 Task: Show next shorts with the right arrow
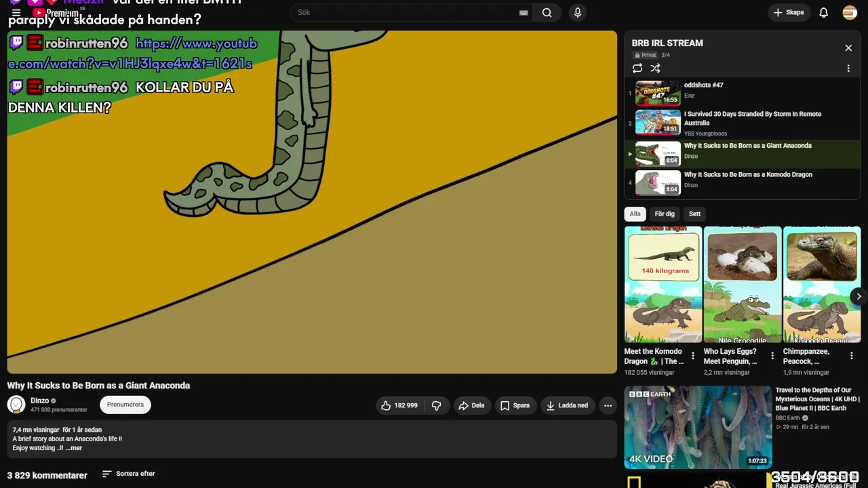coord(859,296)
